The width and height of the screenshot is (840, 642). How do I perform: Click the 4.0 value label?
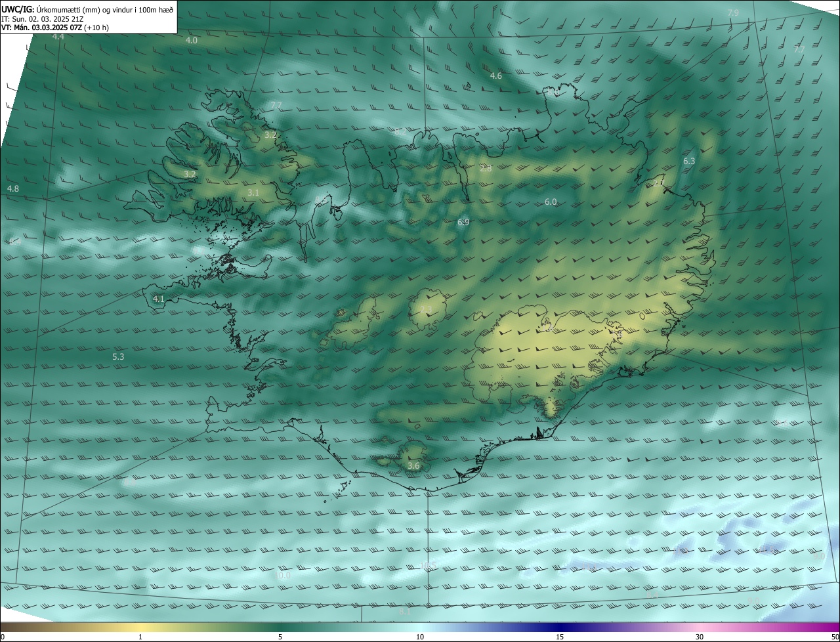pos(192,40)
